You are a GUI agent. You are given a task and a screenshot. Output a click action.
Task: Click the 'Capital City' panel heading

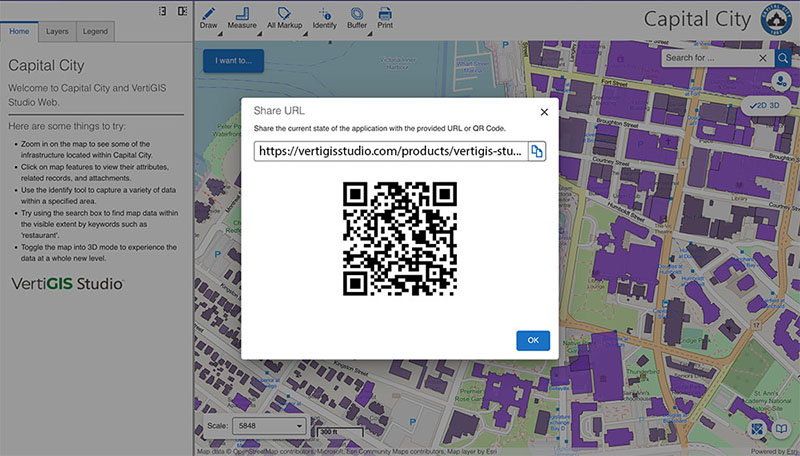pyautogui.click(x=46, y=65)
